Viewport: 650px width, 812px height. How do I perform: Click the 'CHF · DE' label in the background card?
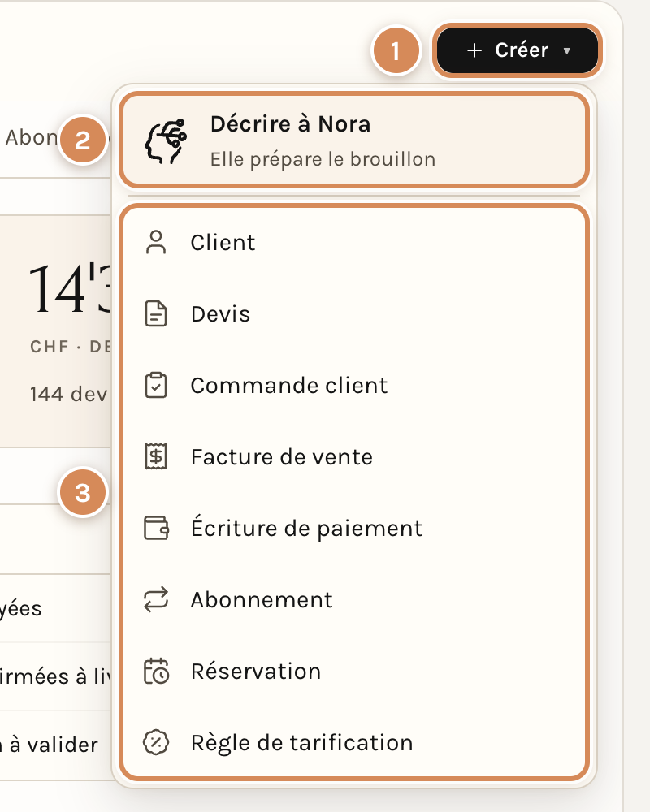click(x=71, y=347)
